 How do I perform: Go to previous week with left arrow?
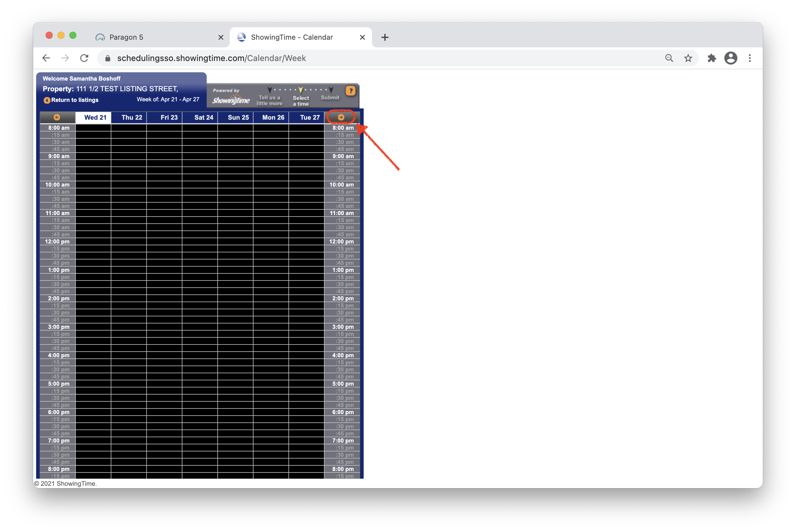pyautogui.click(x=57, y=117)
